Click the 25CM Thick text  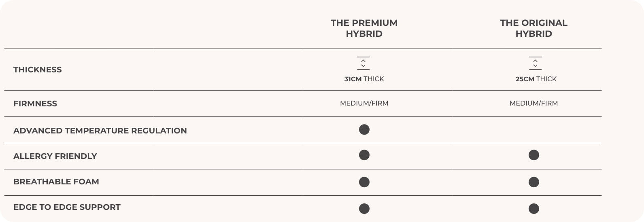pos(536,79)
